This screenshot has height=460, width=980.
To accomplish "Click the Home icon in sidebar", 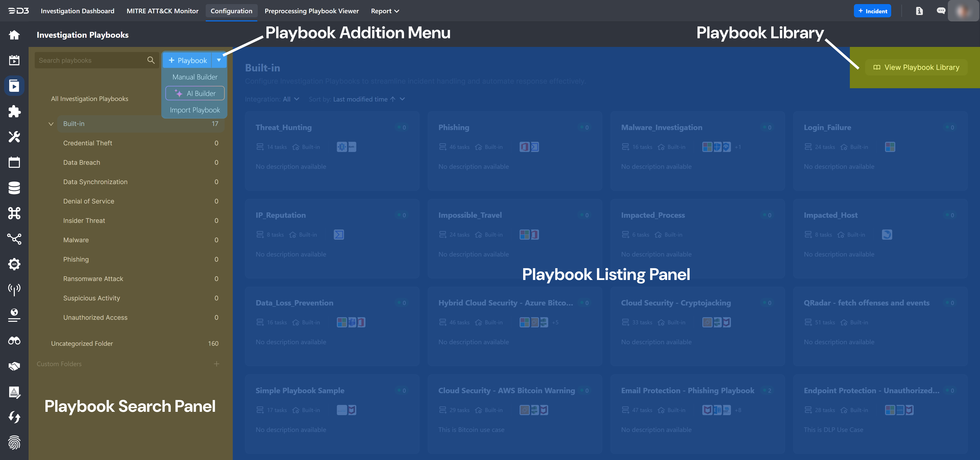I will [x=14, y=35].
